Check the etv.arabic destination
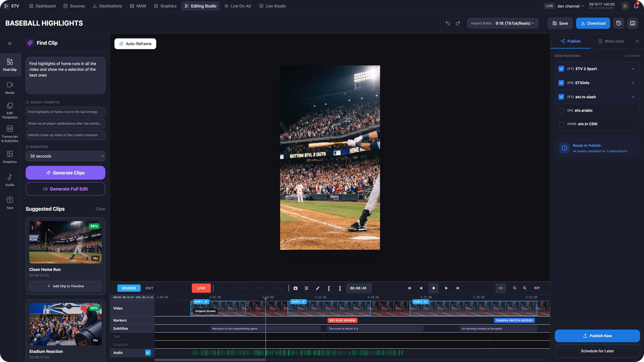 [561, 111]
